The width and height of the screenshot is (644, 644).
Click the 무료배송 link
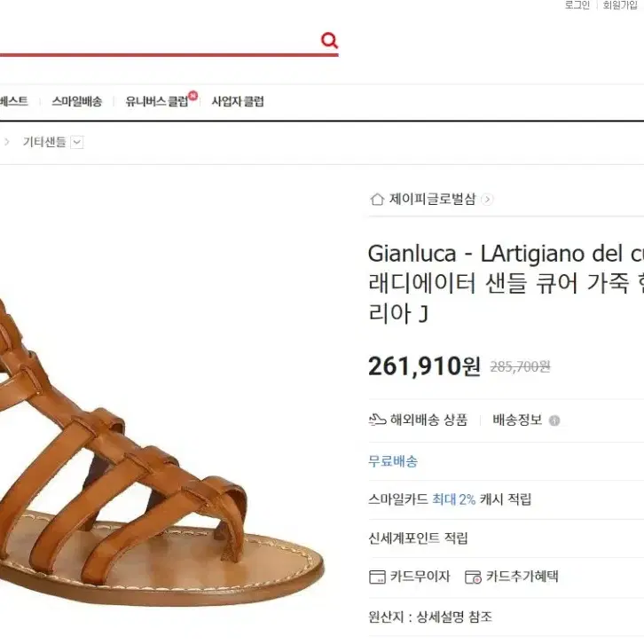(x=393, y=461)
